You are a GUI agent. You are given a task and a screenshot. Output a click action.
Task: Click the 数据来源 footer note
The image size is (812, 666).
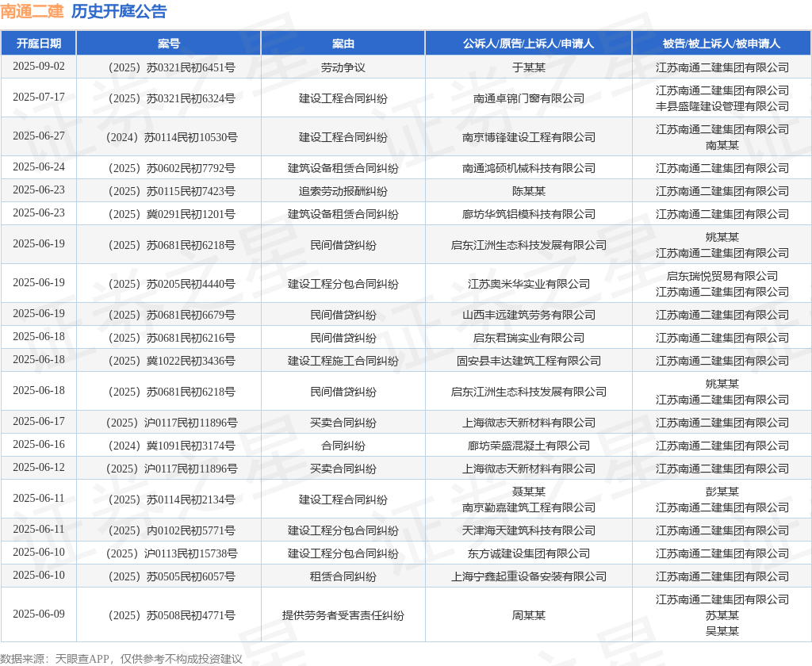(x=121, y=659)
